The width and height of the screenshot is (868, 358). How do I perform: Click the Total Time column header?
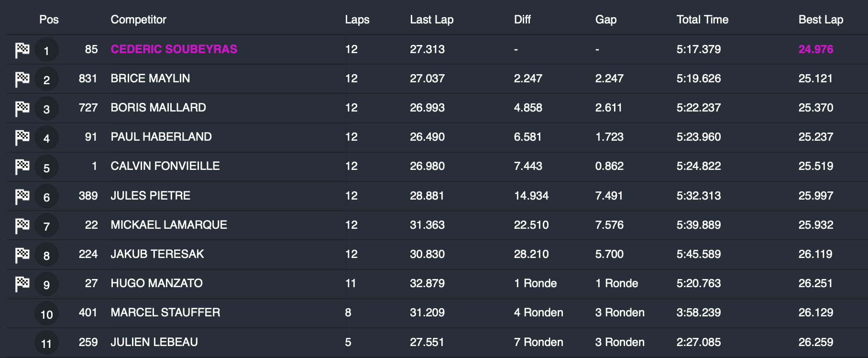click(x=702, y=20)
